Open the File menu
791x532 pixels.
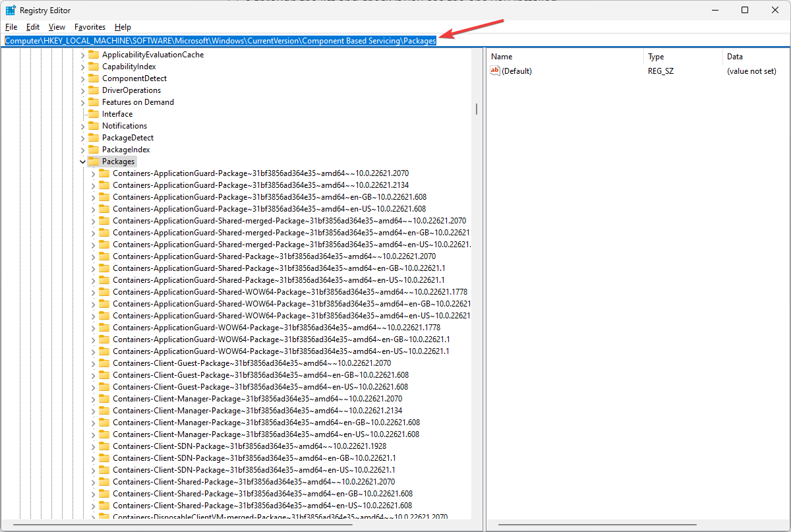[x=11, y=27]
